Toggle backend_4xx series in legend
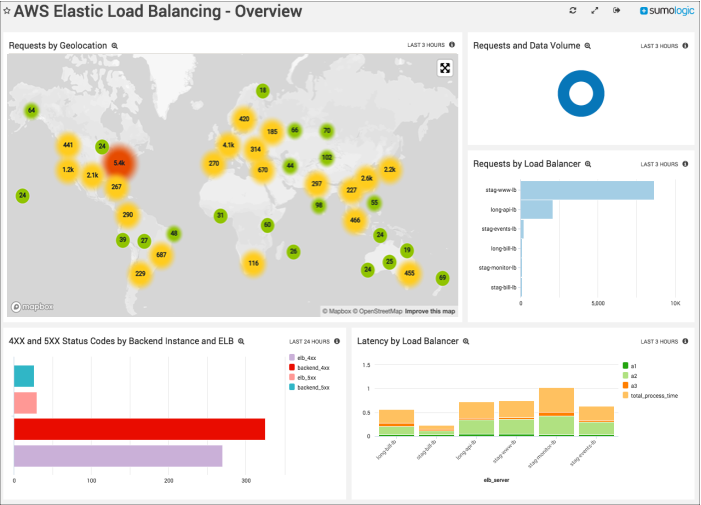The height and width of the screenshot is (505, 701). point(306,368)
